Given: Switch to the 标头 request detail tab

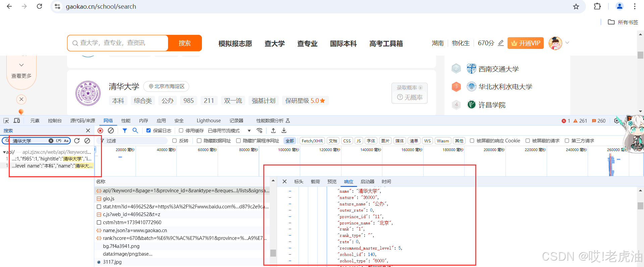Looking at the screenshot, I should pos(299,182).
